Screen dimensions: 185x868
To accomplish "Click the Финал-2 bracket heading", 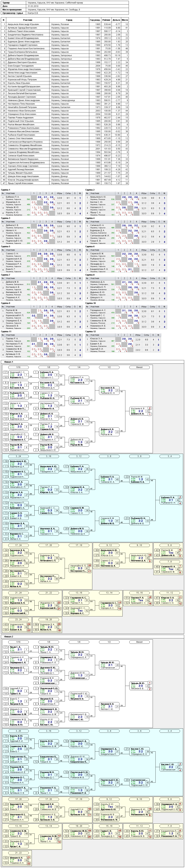I will point(9,636).
